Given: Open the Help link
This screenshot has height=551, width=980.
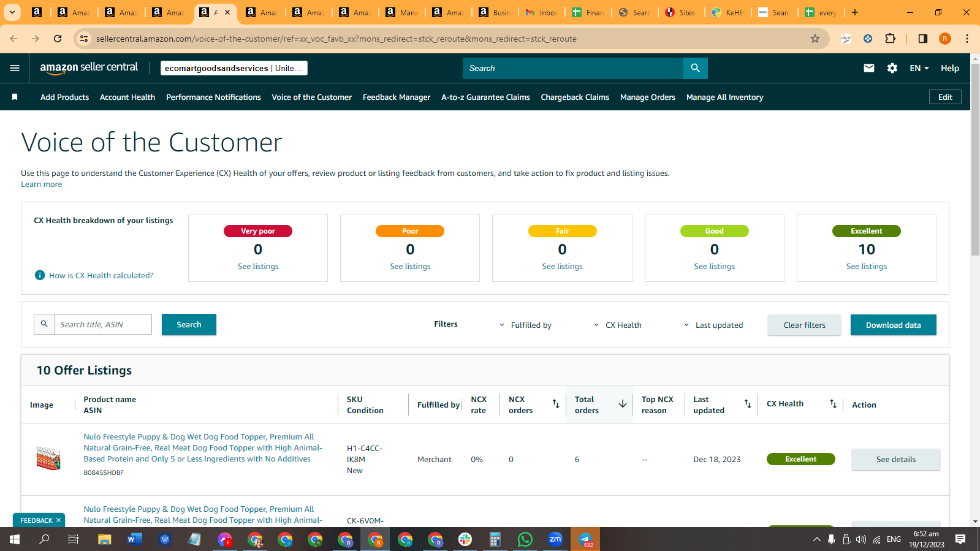Looking at the screenshot, I should (950, 68).
